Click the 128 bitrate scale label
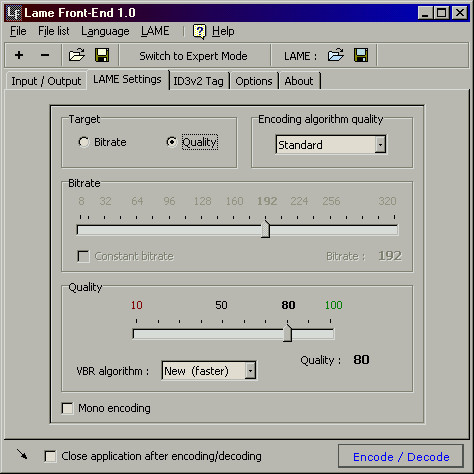474x474 pixels. tap(203, 201)
